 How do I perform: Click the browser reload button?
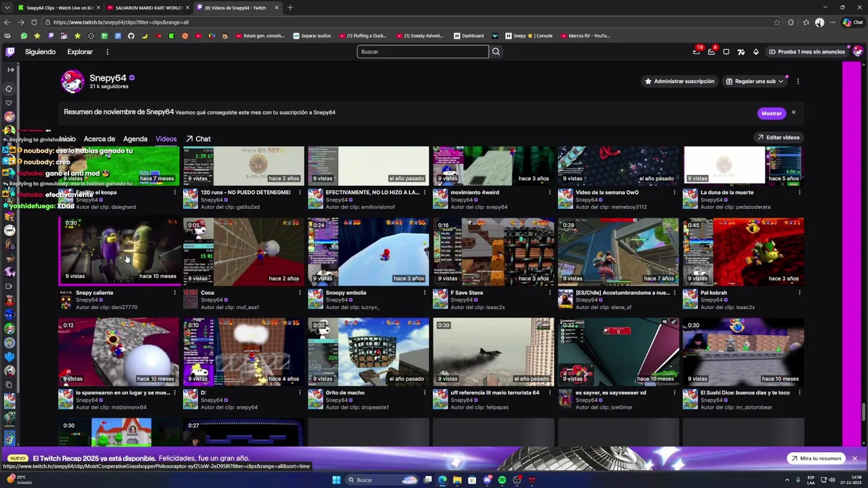[x=35, y=22]
